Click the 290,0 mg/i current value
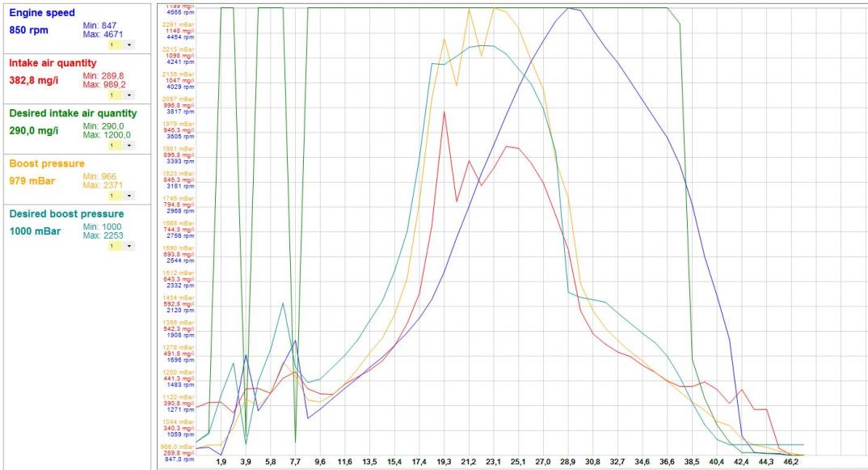This screenshot has height=470, width=868. (x=34, y=131)
